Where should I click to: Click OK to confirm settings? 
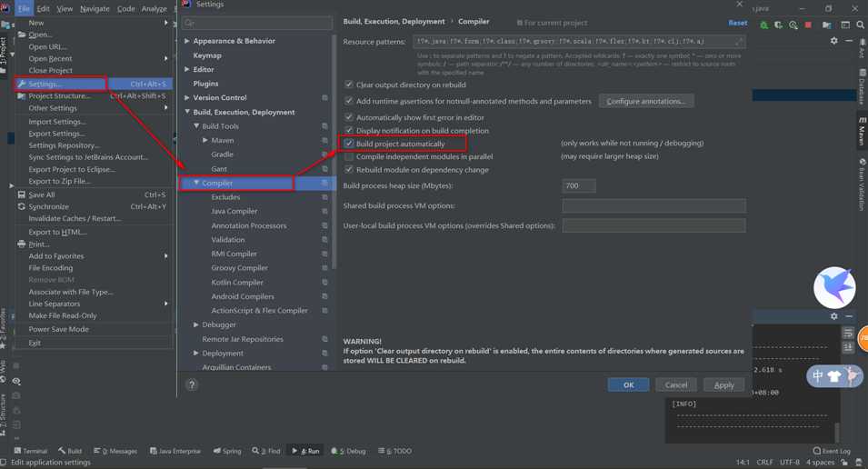(628, 384)
